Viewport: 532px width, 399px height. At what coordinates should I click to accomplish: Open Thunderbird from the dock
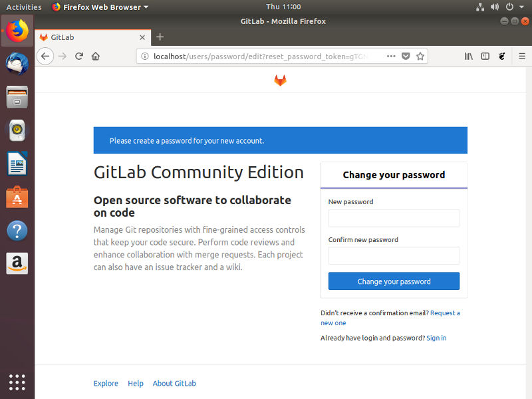coord(17,63)
